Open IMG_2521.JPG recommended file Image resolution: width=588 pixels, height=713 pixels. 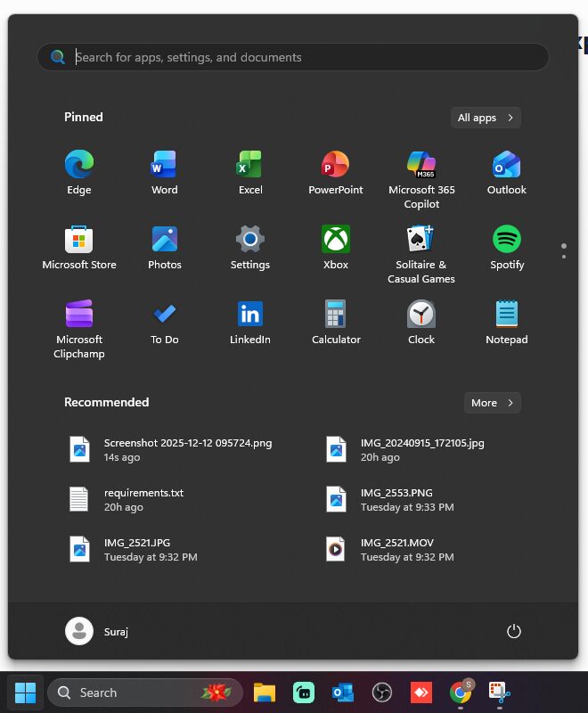pos(133,550)
